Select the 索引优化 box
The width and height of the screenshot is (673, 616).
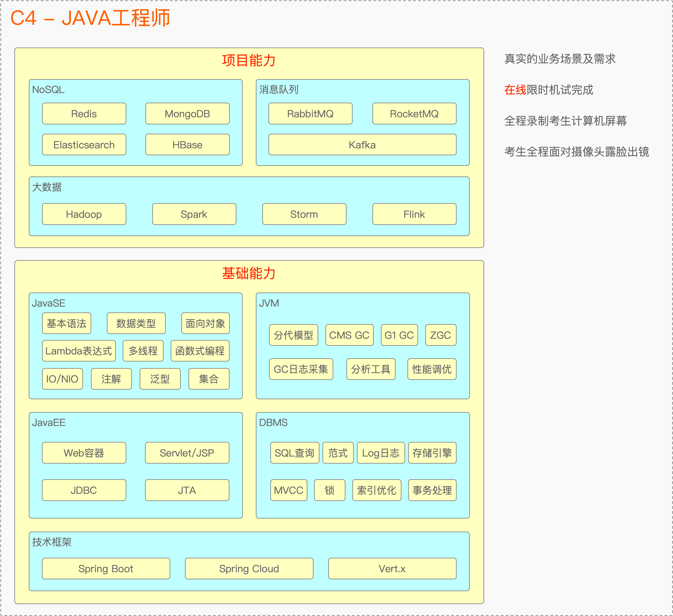point(377,490)
